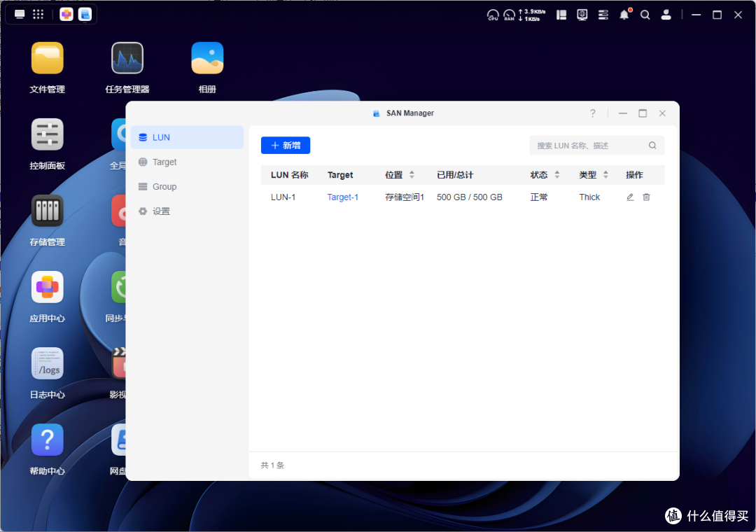Focus the 搜索 LUN 名称、描述 search field
Image resolution: width=756 pixels, height=532 pixels.
(x=597, y=145)
